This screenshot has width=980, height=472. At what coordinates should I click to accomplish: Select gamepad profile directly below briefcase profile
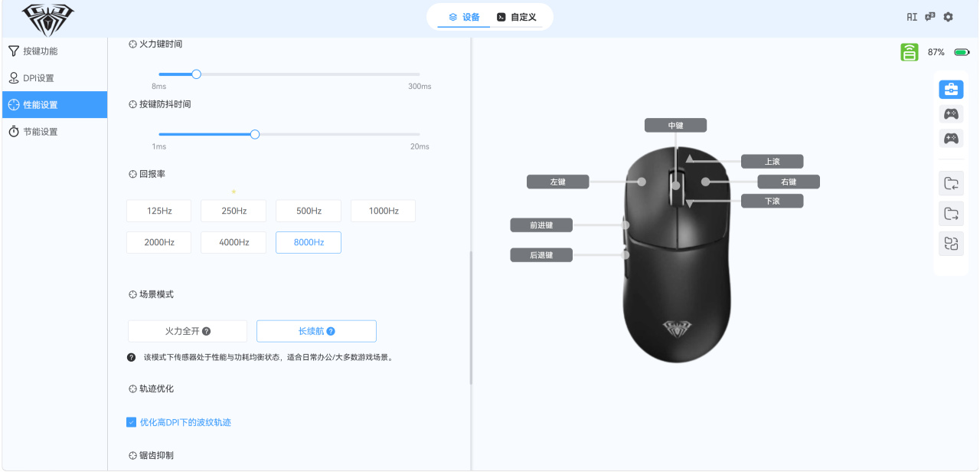coord(951,114)
